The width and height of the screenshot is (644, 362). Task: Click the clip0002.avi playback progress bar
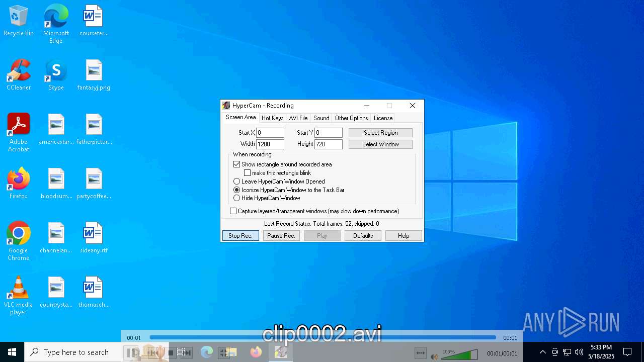tap(323, 337)
